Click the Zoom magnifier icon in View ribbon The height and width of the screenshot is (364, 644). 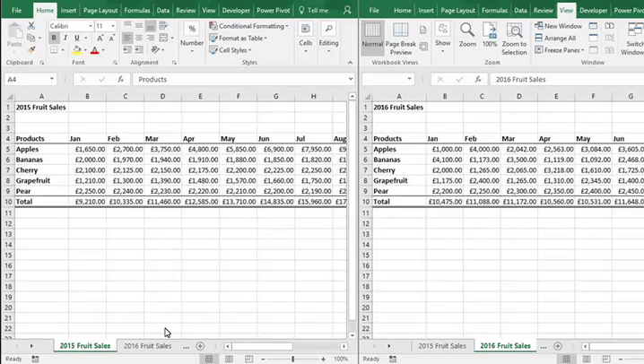(467, 31)
